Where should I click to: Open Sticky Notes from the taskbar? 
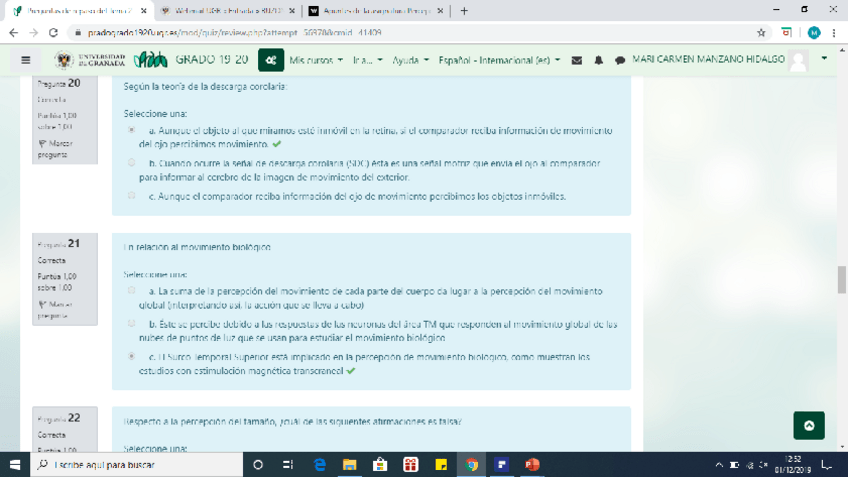(x=441, y=465)
